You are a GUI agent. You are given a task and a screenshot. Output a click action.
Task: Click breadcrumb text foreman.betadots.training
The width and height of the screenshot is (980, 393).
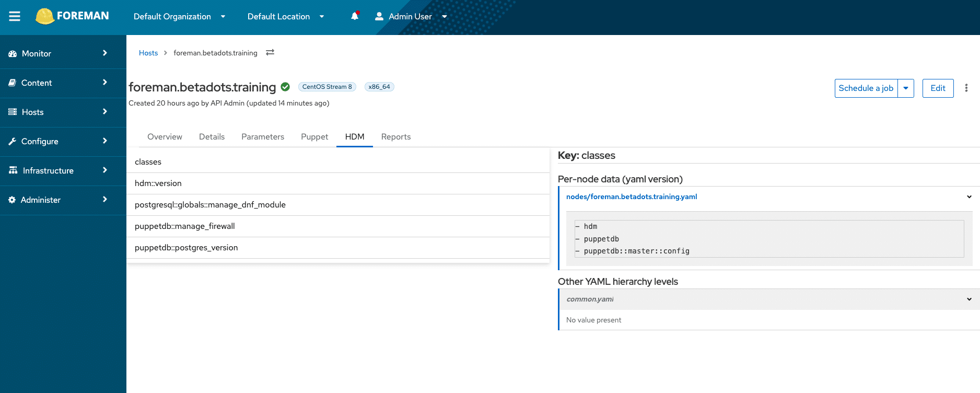(215, 53)
